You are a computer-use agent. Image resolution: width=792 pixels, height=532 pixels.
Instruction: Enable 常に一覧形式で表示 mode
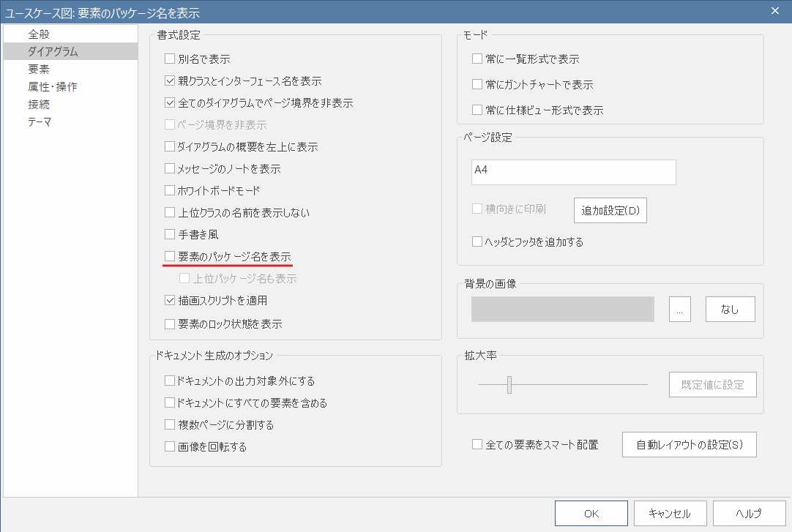477,59
